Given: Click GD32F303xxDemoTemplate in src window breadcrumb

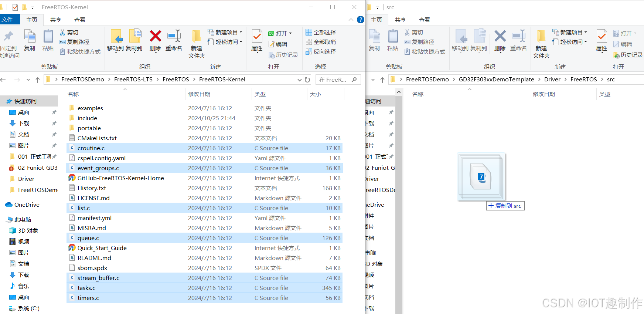Looking at the screenshot, I should coord(496,80).
